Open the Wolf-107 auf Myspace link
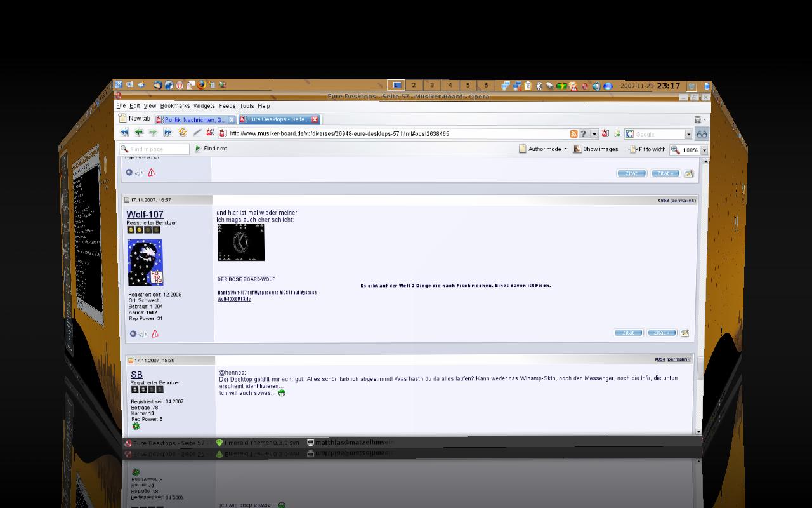The height and width of the screenshot is (508, 812). pos(251,293)
